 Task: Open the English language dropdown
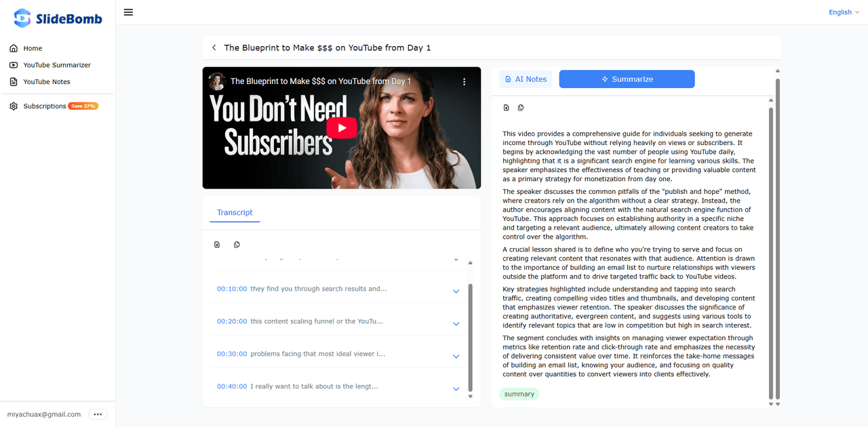(843, 12)
